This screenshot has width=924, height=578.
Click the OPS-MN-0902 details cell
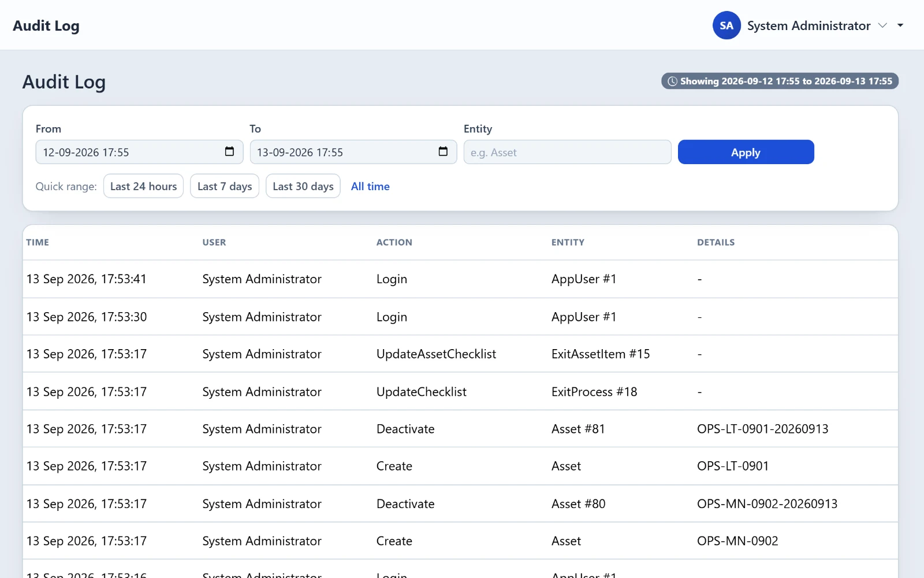[x=737, y=541]
